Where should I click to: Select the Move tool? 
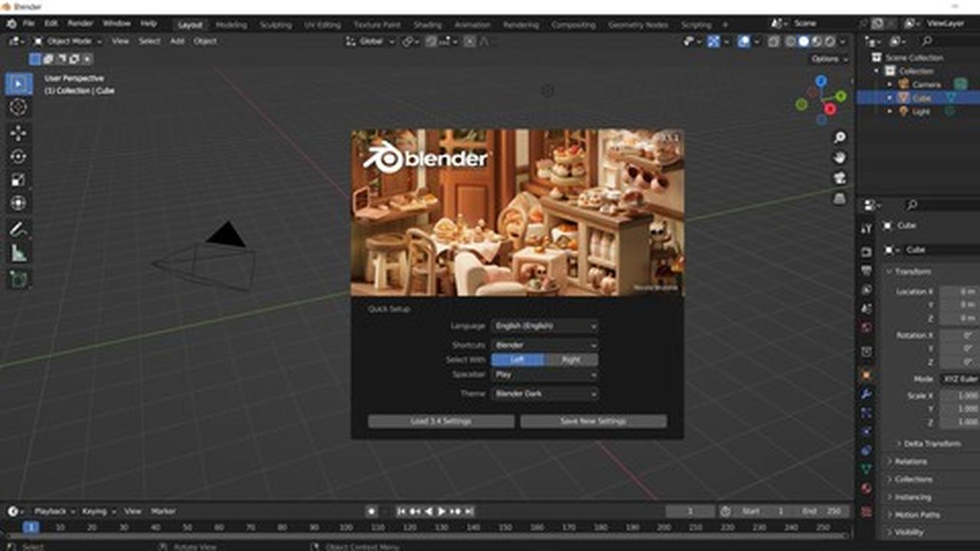click(x=17, y=132)
